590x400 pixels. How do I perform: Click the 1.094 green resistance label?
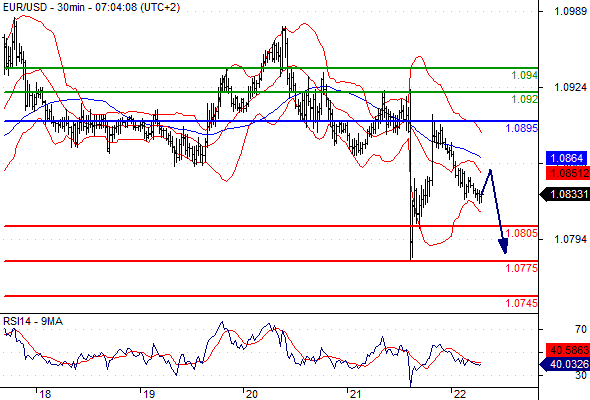(525, 75)
